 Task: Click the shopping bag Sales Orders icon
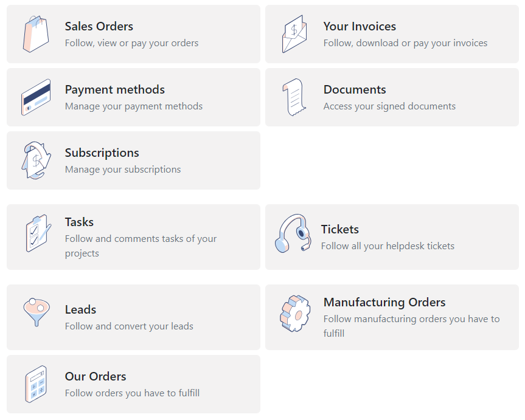(36, 34)
